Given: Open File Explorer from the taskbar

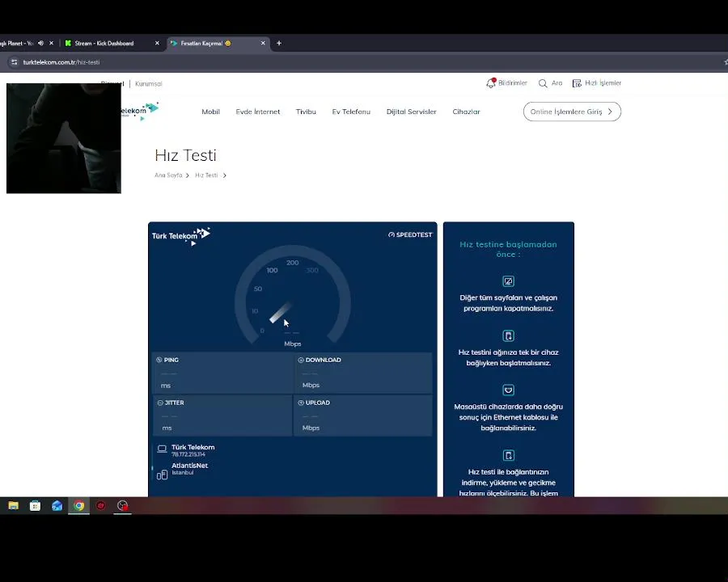Looking at the screenshot, I should point(14,506).
